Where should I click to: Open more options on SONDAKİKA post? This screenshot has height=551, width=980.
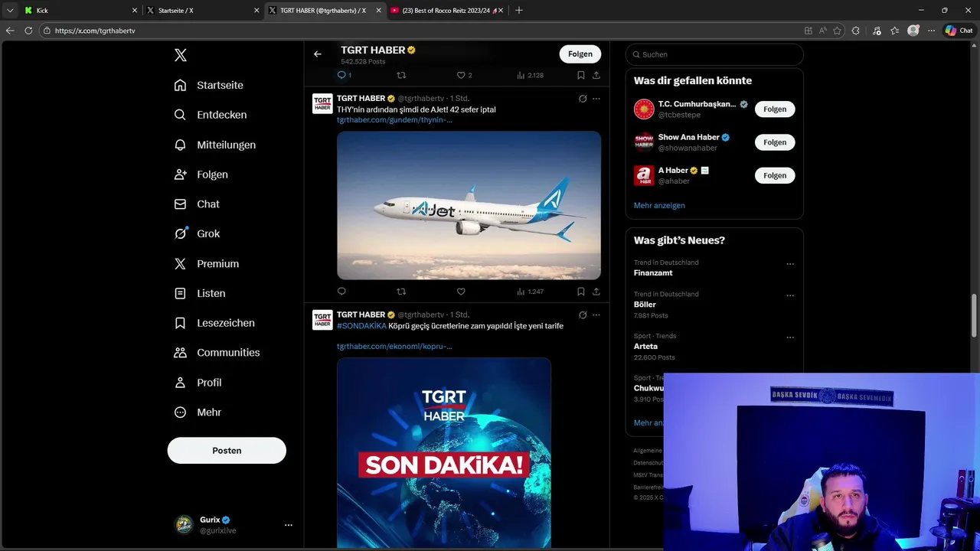[x=596, y=315]
